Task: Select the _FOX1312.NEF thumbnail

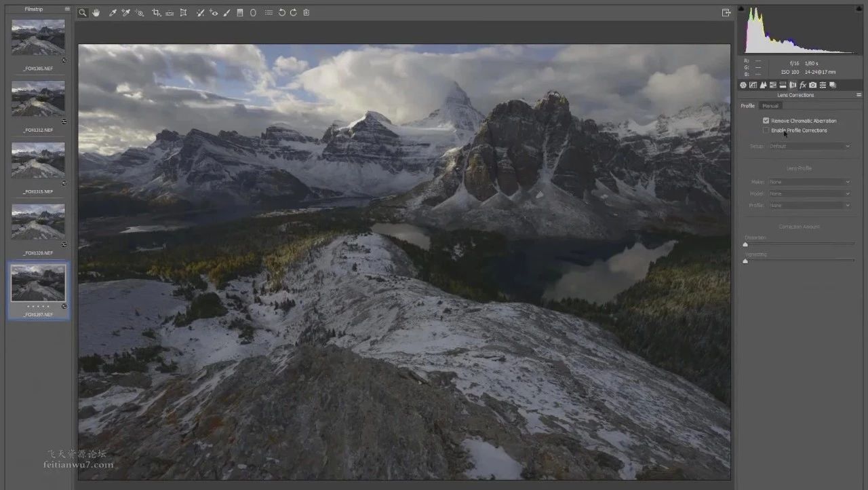Action: point(38,98)
